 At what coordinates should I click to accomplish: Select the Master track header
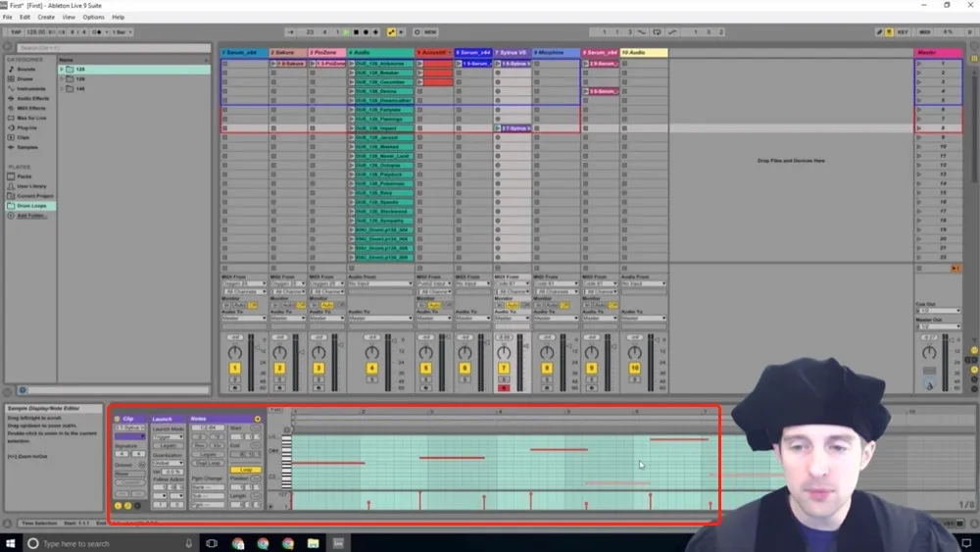coord(938,53)
